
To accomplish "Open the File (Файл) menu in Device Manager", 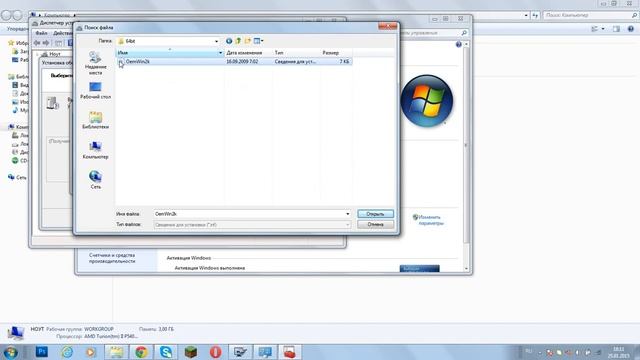I will (x=41, y=33).
